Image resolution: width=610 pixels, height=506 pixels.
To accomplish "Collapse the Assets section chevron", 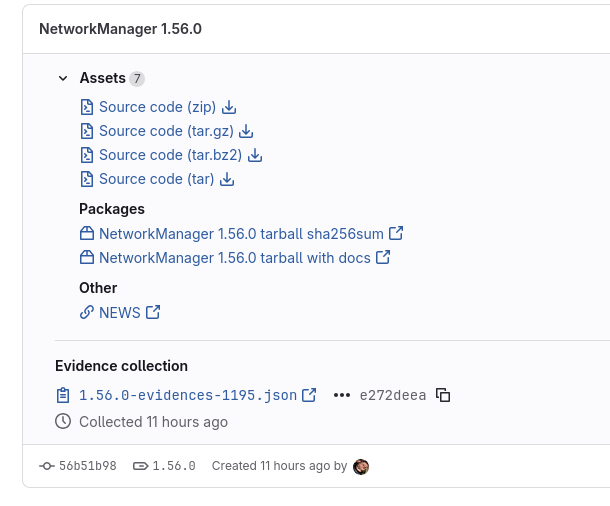I will [x=63, y=78].
